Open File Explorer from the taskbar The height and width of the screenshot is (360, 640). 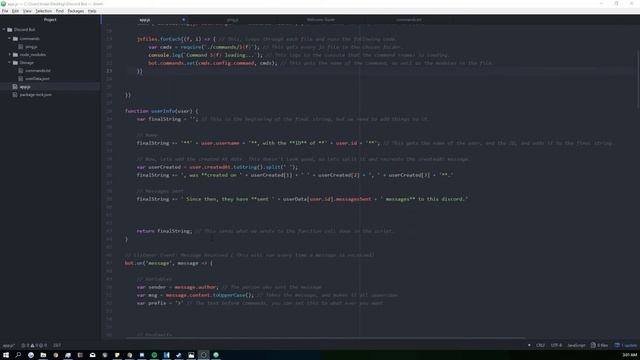[43, 355]
